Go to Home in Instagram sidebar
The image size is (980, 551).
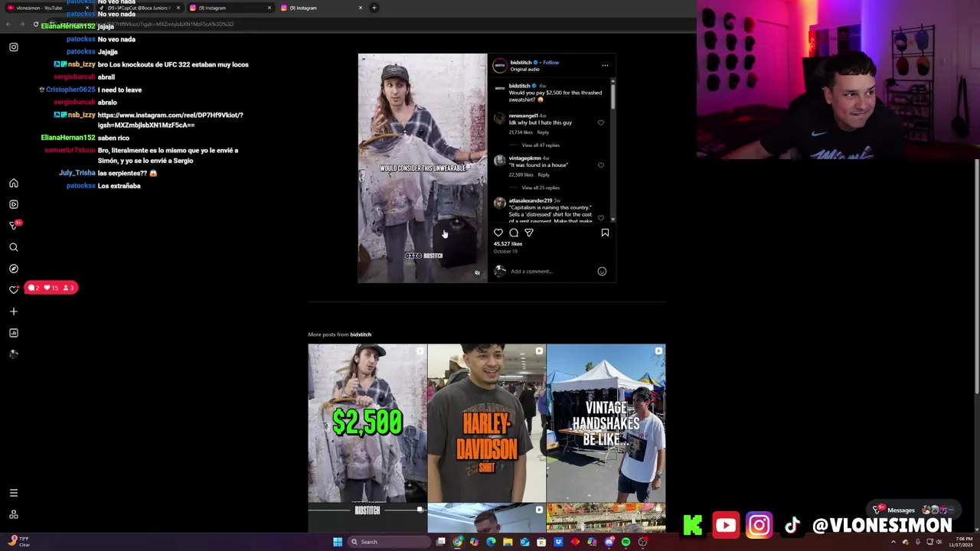tap(14, 184)
